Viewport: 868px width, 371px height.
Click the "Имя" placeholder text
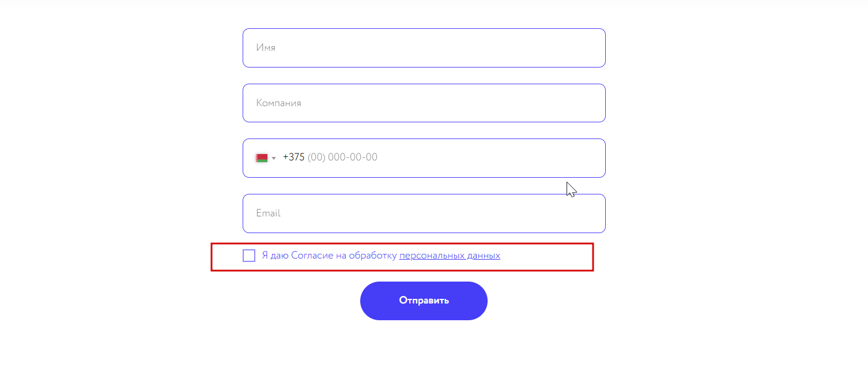266,48
